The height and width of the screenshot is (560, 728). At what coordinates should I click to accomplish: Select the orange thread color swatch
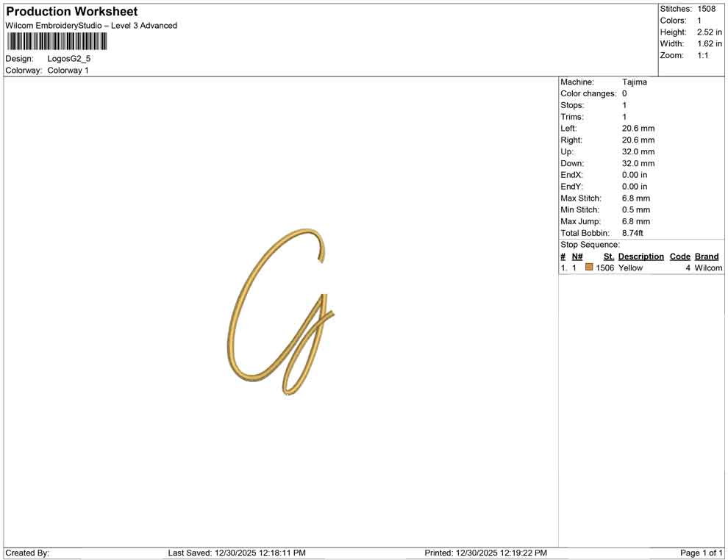coord(588,268)
